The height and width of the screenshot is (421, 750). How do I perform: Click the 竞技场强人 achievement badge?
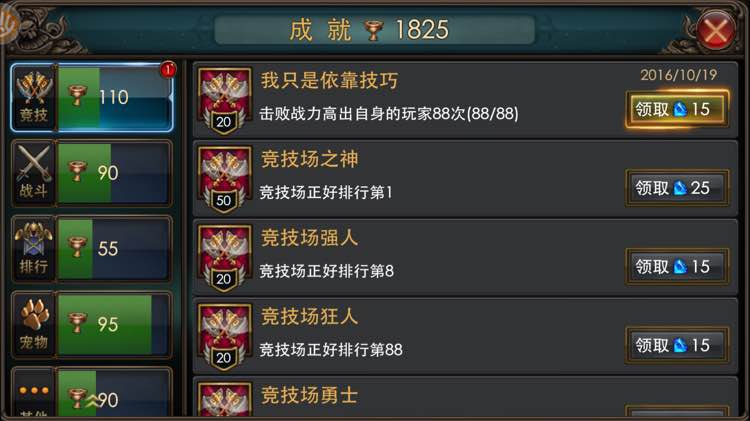click(x=224, y=258)
